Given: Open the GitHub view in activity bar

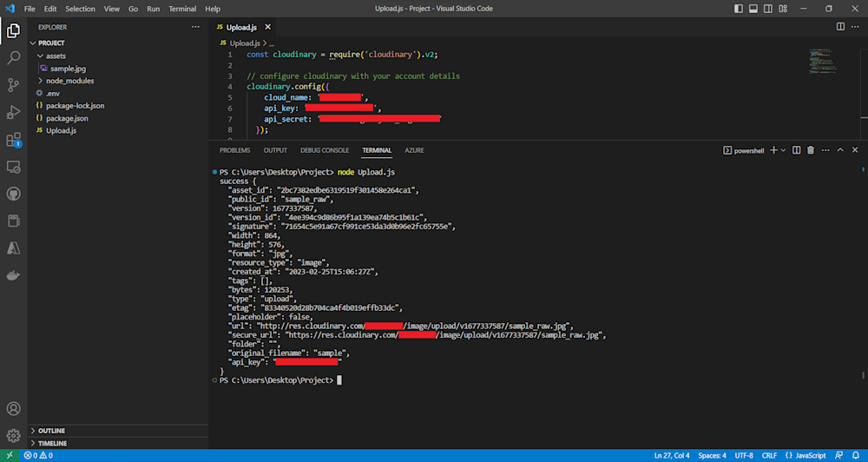Looking at the screenshot, I should 13,194.
